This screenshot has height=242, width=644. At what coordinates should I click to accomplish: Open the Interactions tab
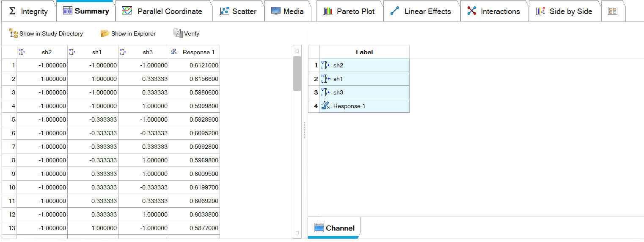point(494,11)
